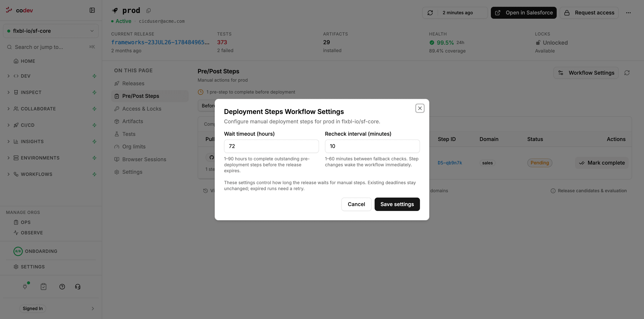This screenshot has width=644, height=319.
Task: Expand the CI/CD section
Action: pos(9,125)
